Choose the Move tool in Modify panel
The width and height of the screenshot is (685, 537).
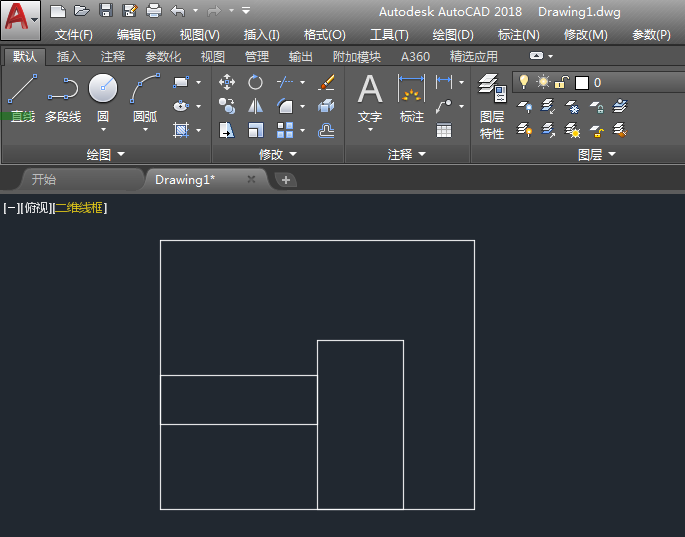[227, 82]
